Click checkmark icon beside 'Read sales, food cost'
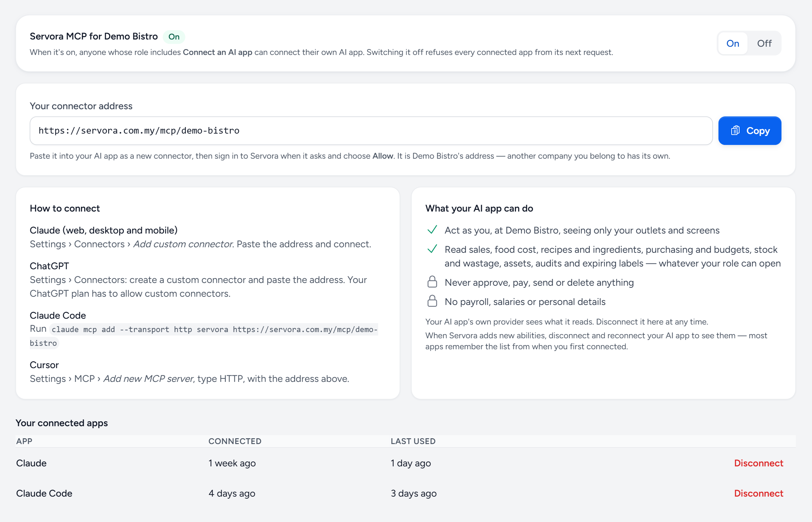812x522 pixels. pos(432,249)
